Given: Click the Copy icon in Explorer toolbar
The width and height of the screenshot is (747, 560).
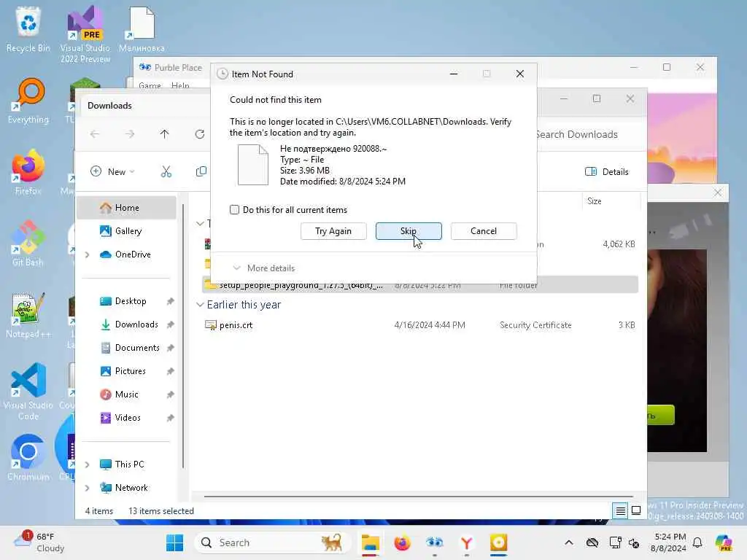Looking at the screenshot, I should (201, 171).
